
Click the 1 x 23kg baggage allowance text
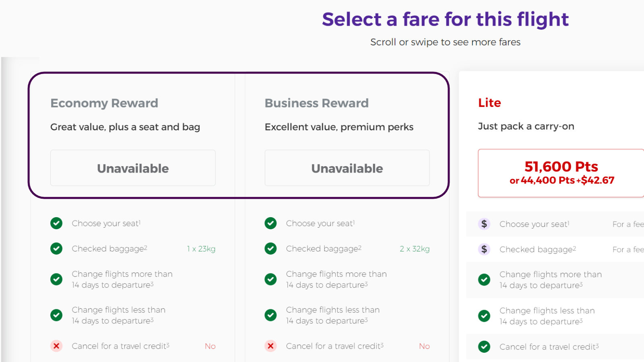[x=201, y=249]
